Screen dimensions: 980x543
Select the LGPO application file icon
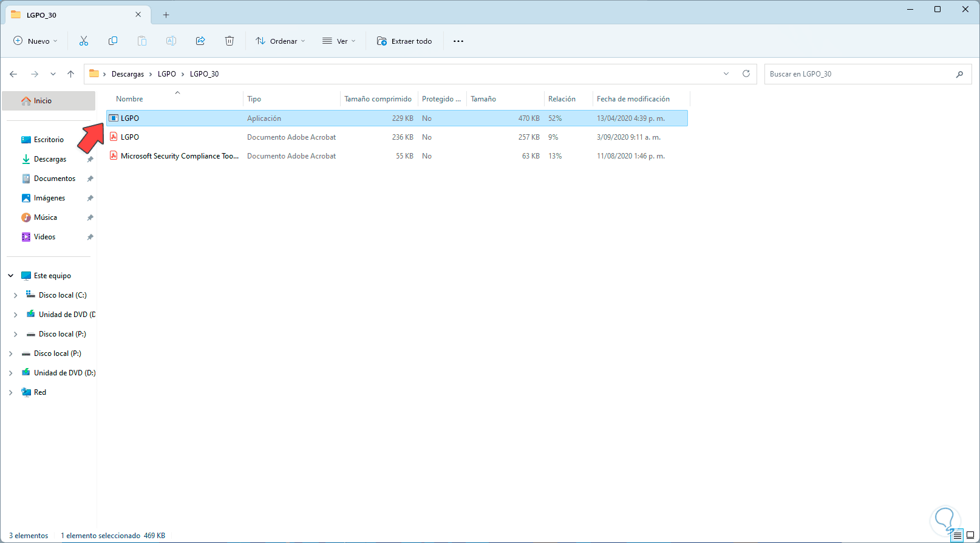tap(114, 118)
